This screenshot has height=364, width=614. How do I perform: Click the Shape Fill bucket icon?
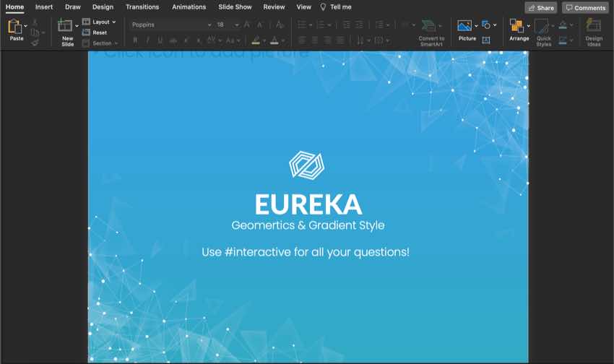(563, 25)
